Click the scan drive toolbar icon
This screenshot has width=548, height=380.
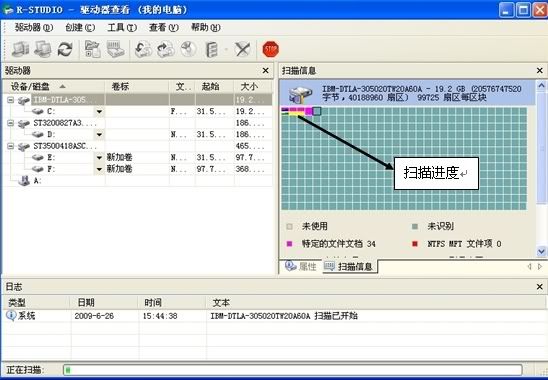pos(115,49)
